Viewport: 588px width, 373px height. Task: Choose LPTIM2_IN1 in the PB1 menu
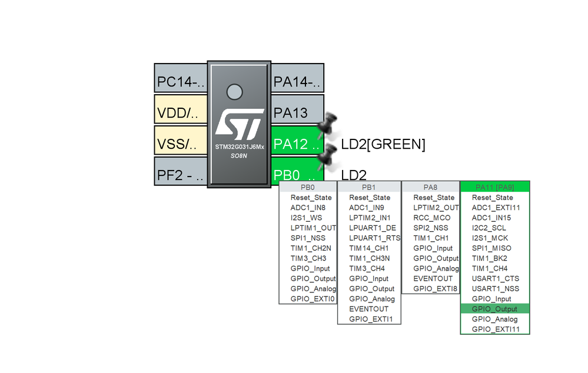tap(370, 218)
